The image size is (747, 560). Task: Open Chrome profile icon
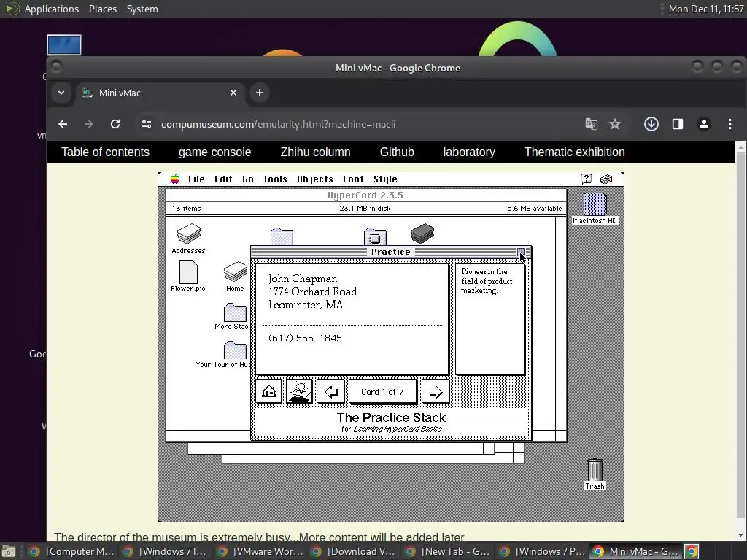click(x=704, y=124)
